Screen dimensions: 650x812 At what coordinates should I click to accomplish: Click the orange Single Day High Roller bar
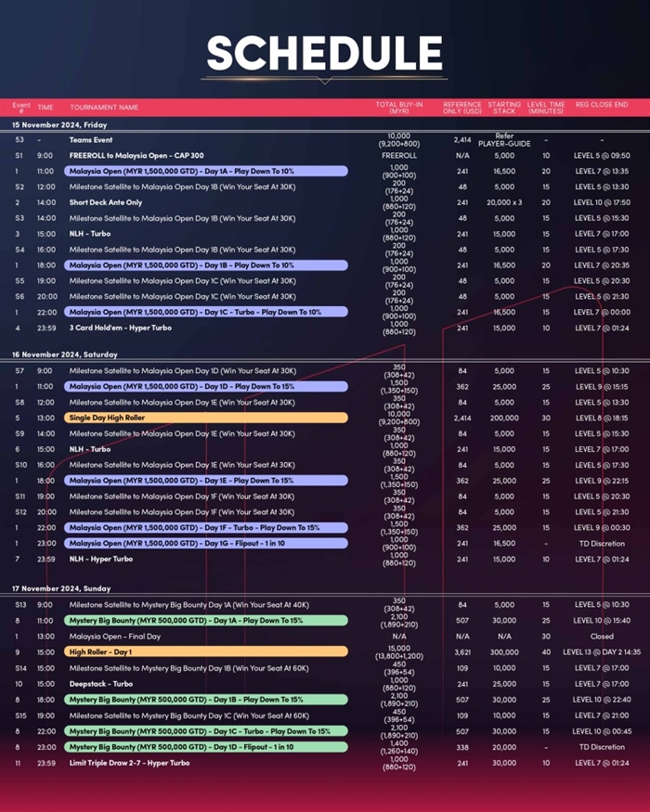tap(205, 418)
